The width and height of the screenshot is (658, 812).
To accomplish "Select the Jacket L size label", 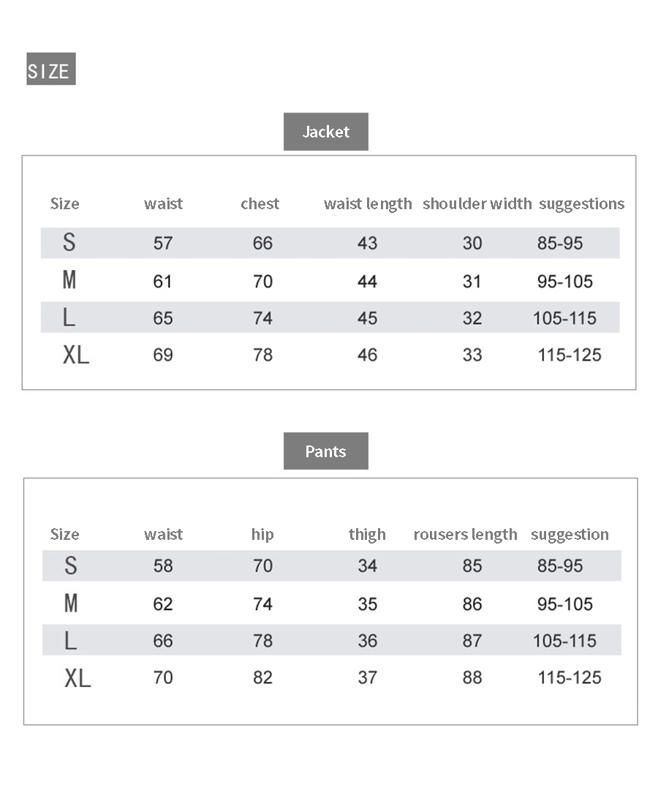I will 69,318.
